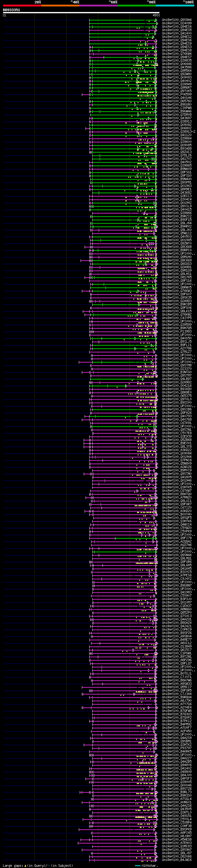The height and width of the screenshot is (868, 197).
Task: Select the UniRef100_A8XC12 label
Action: coord(177,643)
